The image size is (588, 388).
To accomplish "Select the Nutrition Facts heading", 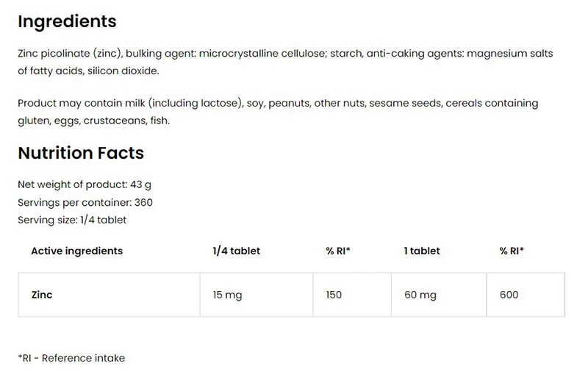I will coord(81,153).
